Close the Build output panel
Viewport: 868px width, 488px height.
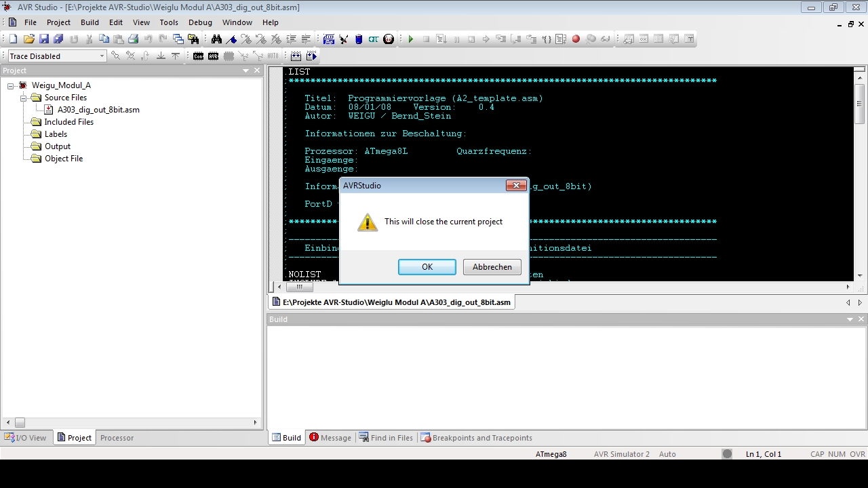point(861,319)
